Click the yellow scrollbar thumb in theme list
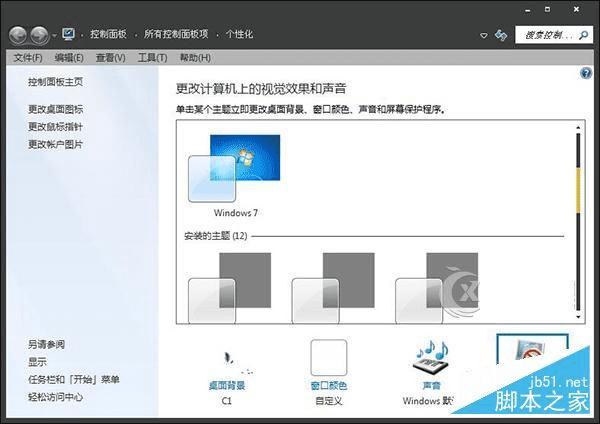 click(578, 190)
